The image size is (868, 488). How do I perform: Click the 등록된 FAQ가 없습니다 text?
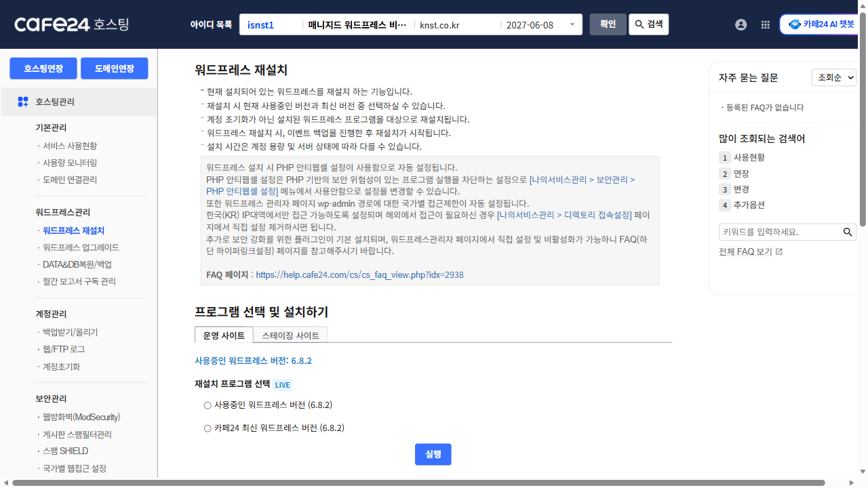[x=765, y=107]
